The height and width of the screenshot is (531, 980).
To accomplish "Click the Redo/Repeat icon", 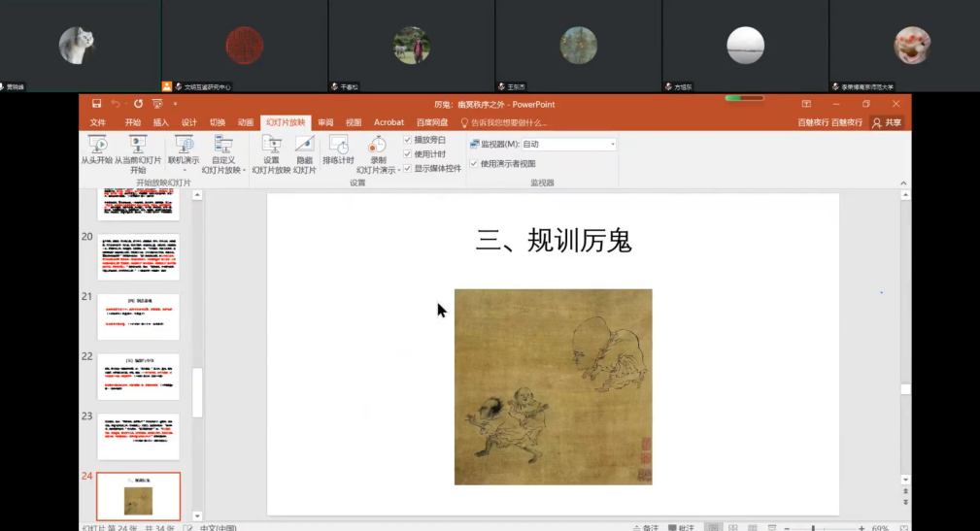I will pos(138,104).
